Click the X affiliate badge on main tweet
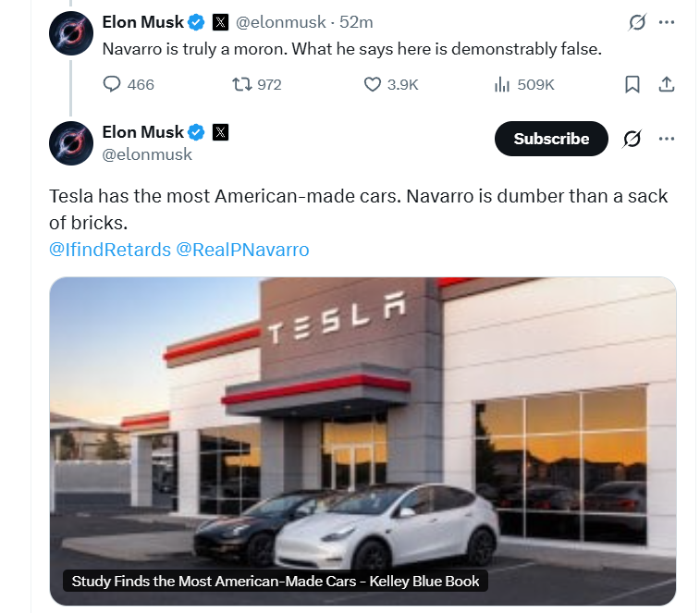 (220, 132)
